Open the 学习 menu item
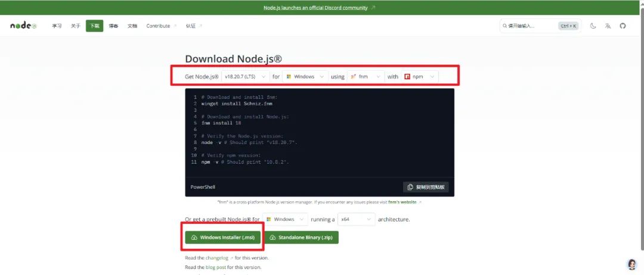644x275 pixels. 57,26
